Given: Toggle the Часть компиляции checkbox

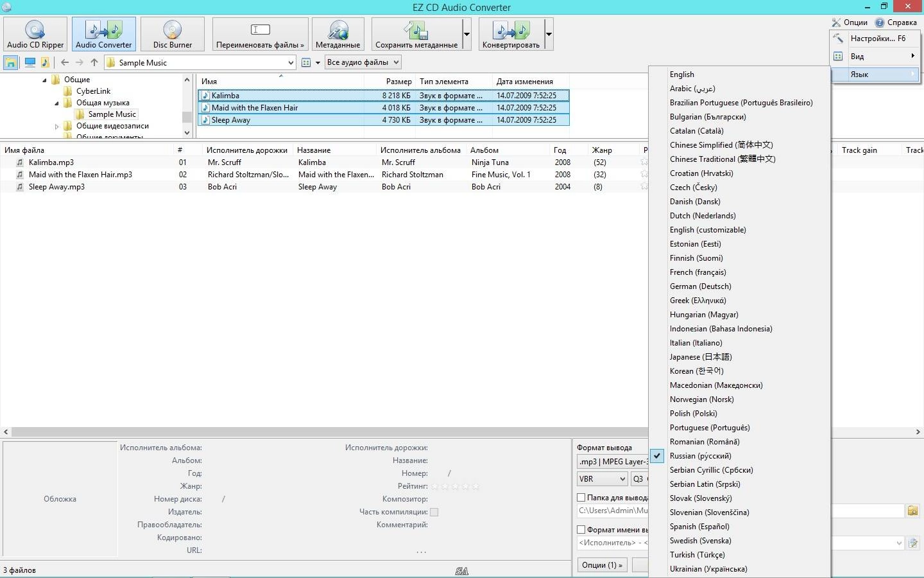Looking at the screenshot, I should [x=434, y=512].
